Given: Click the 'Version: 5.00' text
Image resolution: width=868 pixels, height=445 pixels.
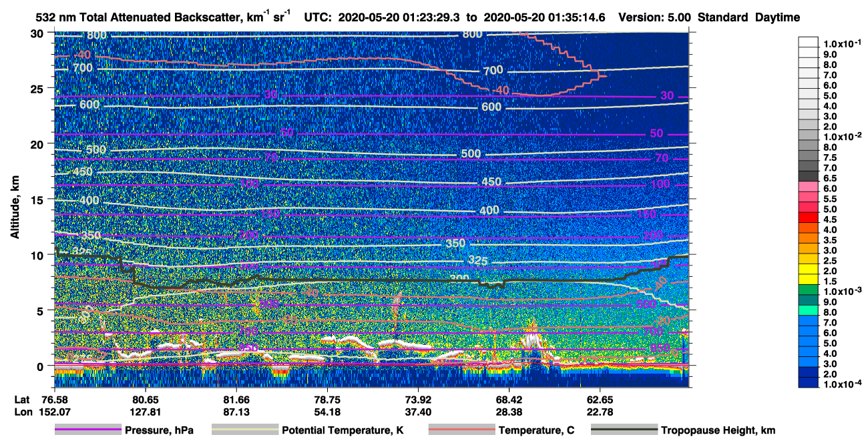Looking at the screenshot, I should pos(655,18).
